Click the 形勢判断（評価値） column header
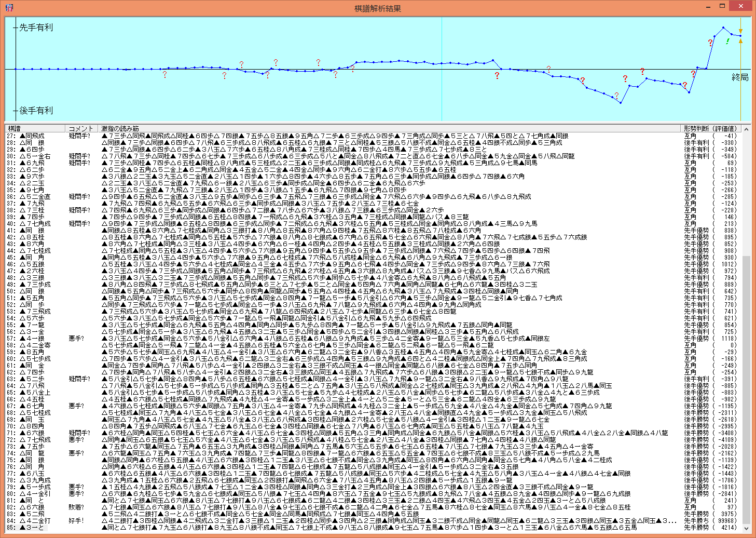The width and height of the screenshot is (756, 538). click(x=709, y=128)
